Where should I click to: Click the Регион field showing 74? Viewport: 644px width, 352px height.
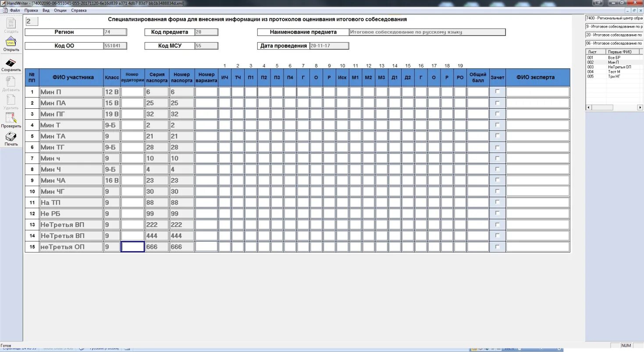(x=115, y=32)
